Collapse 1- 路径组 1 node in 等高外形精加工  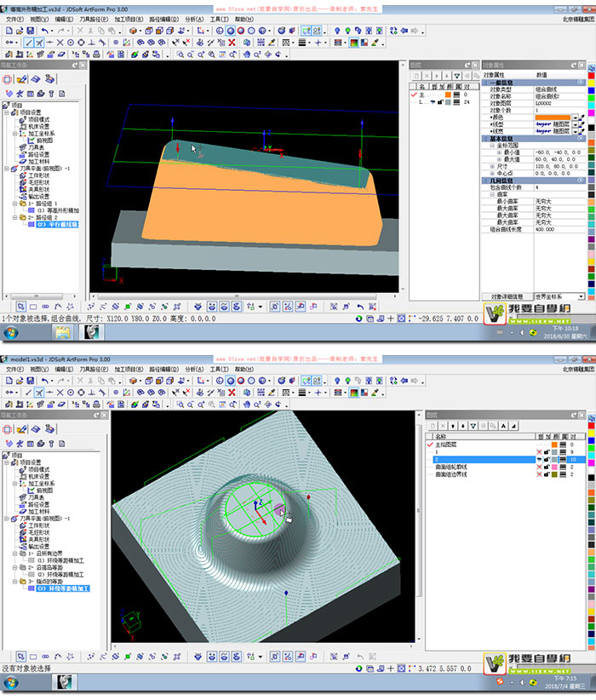coord(14,204)
